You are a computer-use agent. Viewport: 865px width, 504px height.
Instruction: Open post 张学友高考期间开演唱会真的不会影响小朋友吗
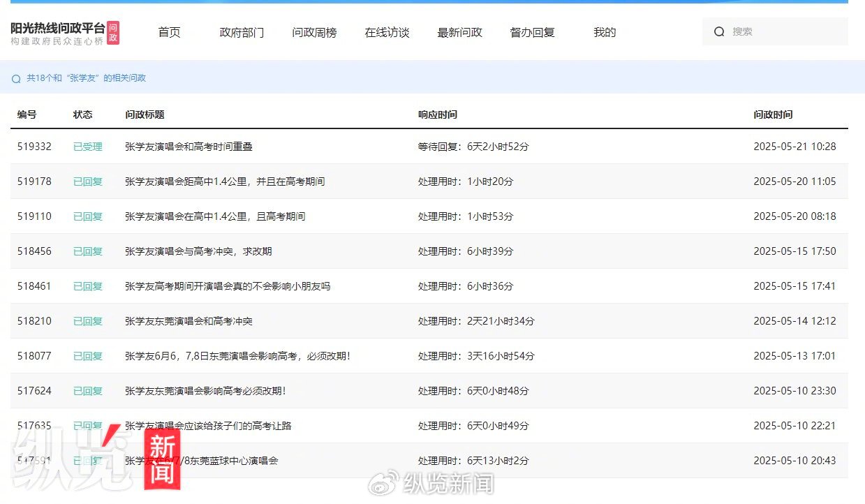point(228,286)
